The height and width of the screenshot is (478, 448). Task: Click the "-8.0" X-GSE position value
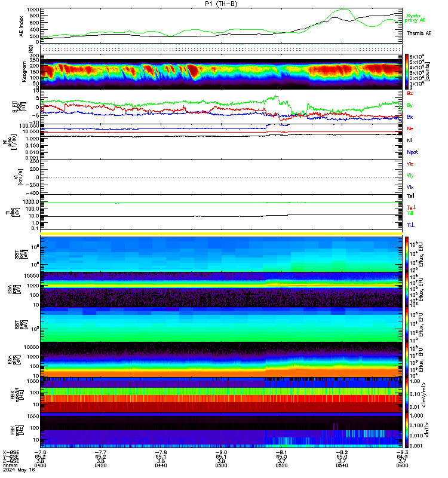[x=221, y=453]
